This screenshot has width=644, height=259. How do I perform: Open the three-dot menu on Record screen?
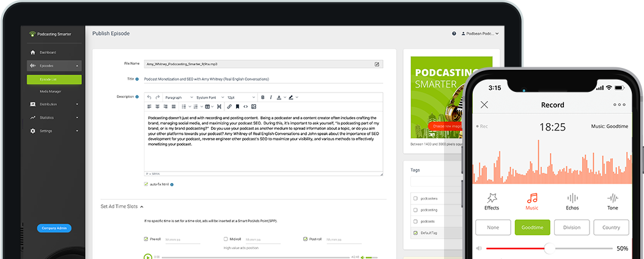tap(620, 105)
